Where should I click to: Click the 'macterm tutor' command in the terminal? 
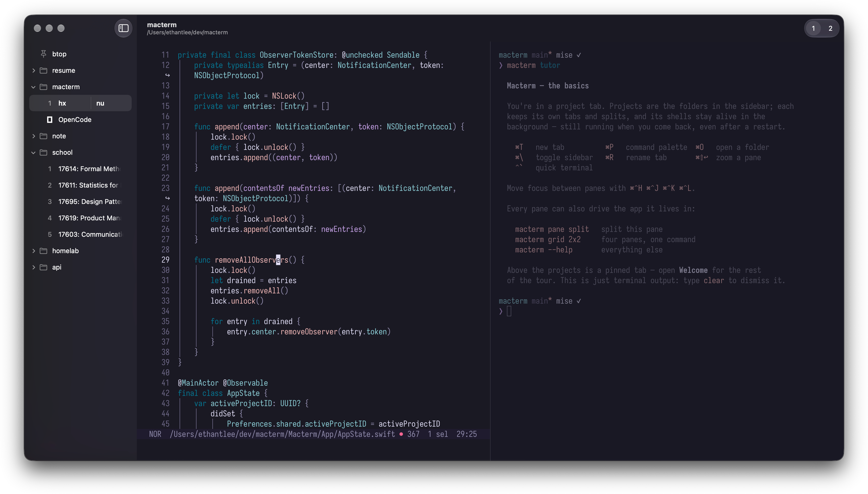[533, 65]
